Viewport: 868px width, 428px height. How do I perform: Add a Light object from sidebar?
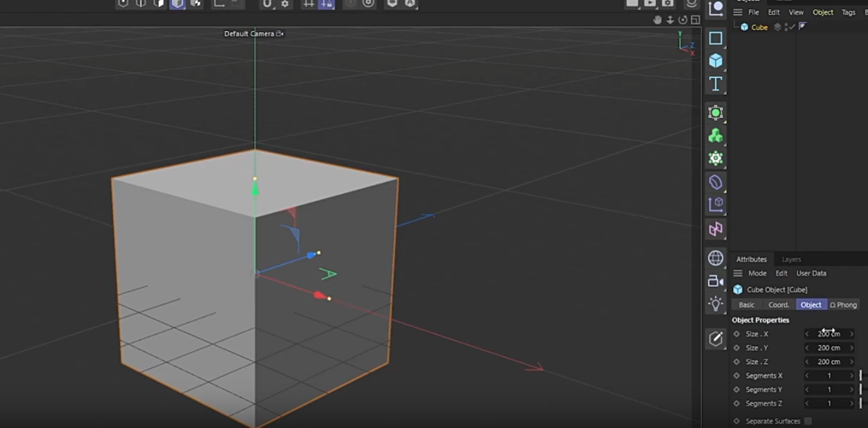715,304
